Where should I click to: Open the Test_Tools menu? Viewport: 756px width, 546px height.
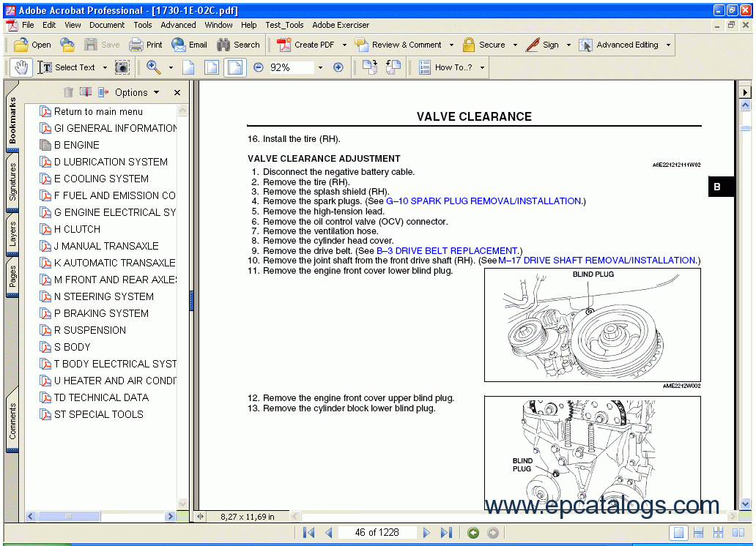click(x=284, y=25)
